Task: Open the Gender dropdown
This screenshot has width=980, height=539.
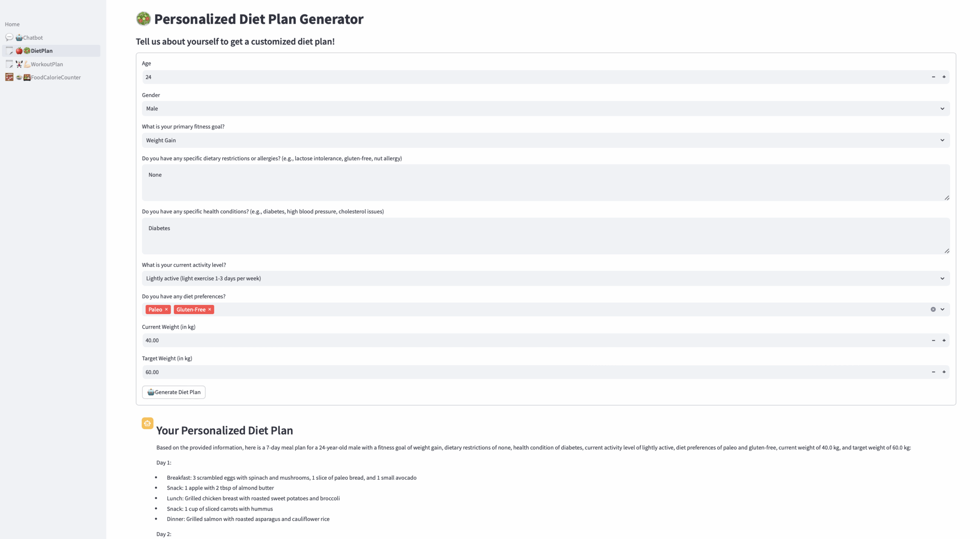Action: tap(546, 109)
